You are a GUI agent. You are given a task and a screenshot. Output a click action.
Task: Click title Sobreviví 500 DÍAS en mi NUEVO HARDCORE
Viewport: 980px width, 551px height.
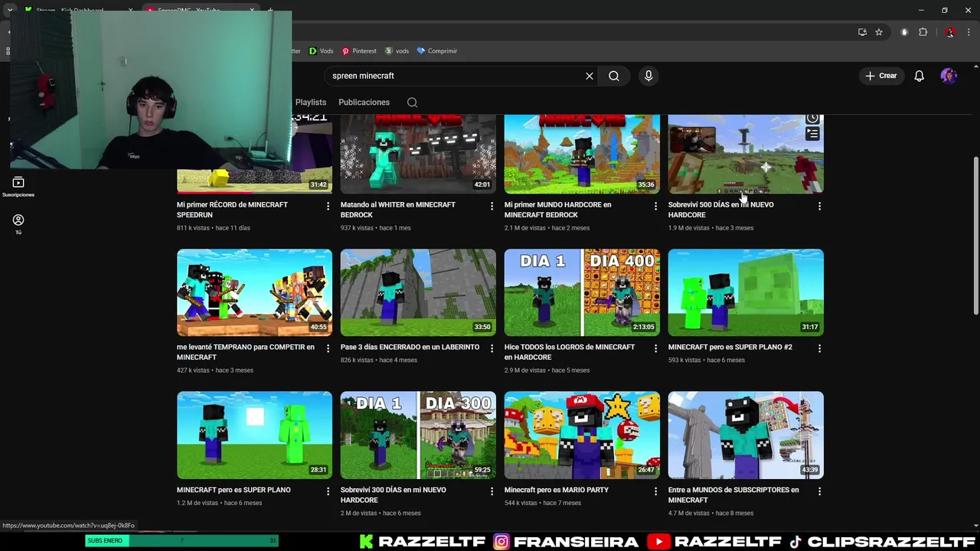(x=720, y=210)
